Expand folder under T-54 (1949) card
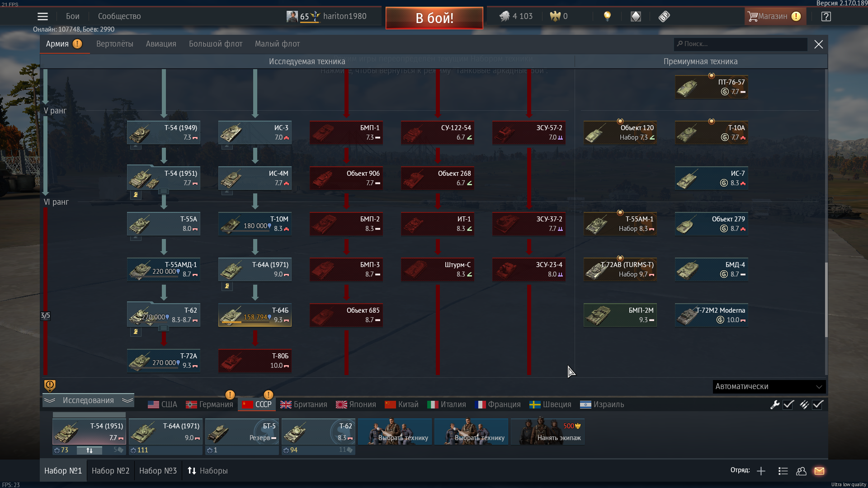Image resolution: width=868 pixels, height=488 pixels. (136, 147)
